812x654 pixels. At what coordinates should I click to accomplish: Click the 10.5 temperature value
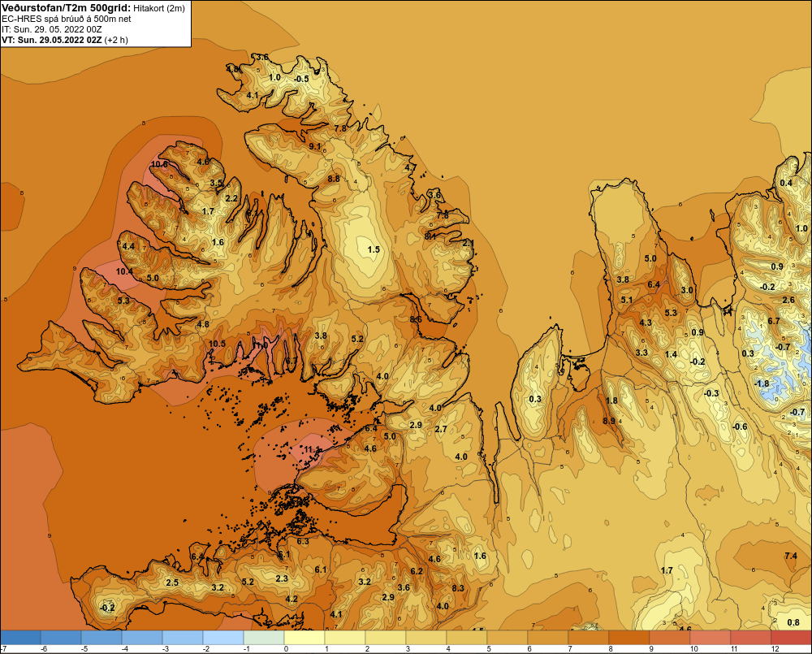[217, 344]
